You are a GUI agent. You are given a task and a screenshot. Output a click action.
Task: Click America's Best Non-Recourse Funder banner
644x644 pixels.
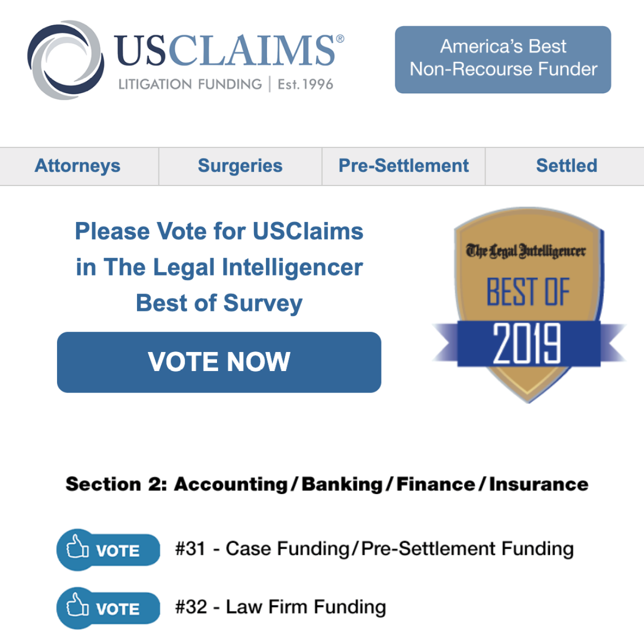[x=503, y=59]
